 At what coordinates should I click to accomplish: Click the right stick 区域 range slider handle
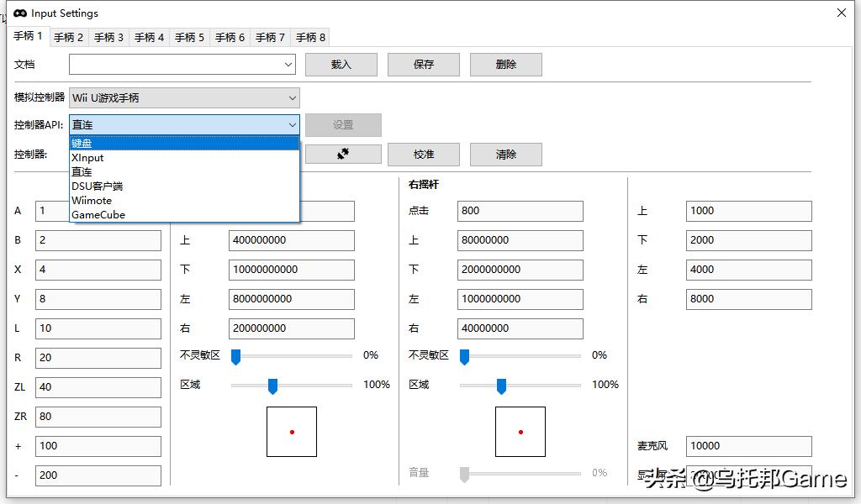(501, 386)
